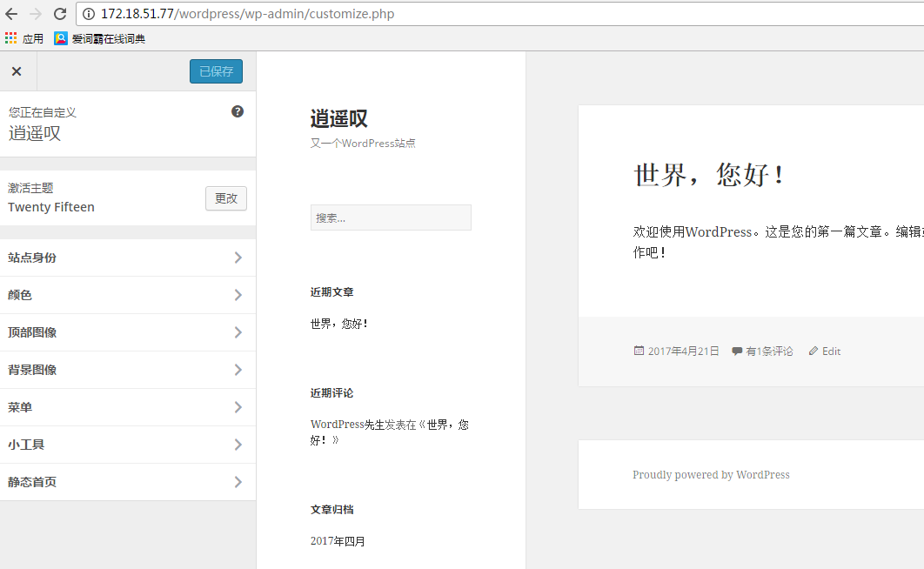Screen dimensions: 924x569
Task: Open the 应用 apps grid icon
Action: tap(10, 38)
